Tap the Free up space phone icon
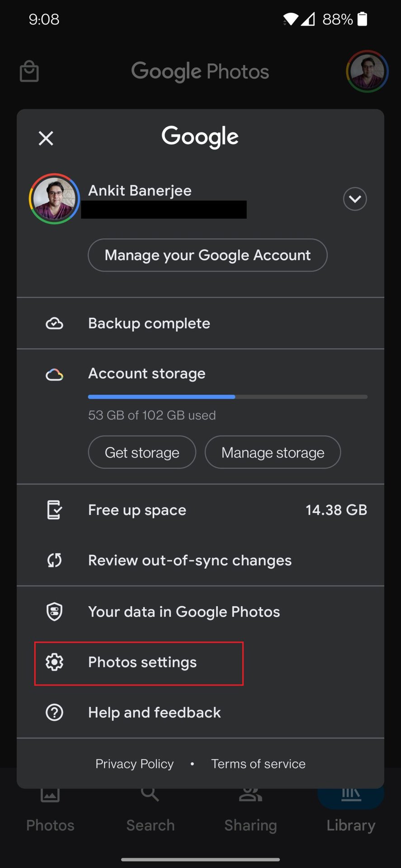Screen dimensions: 401x868 coord(54,510)
